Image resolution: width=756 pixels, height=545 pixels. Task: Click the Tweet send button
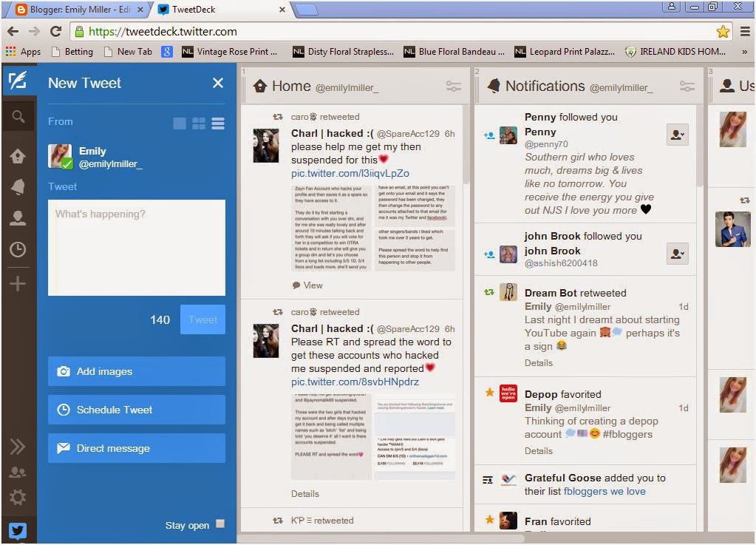[x=202, y=319]
